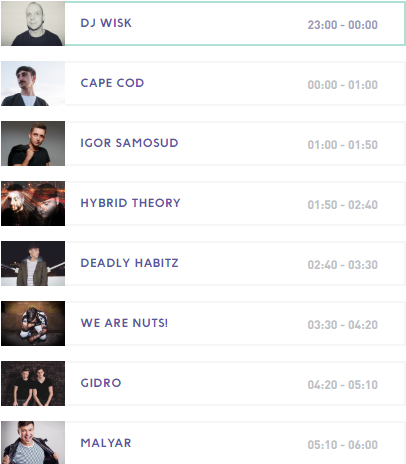The image size is (406, 464).
Task: Select the 23:00 - 00:00 time slot
Action: pyautogui.click(x=342, y=25)
